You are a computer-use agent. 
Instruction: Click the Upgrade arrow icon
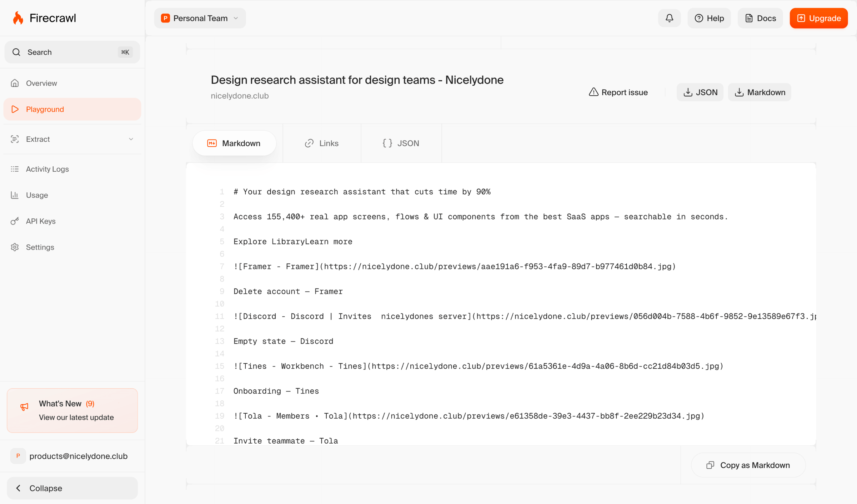801,18
